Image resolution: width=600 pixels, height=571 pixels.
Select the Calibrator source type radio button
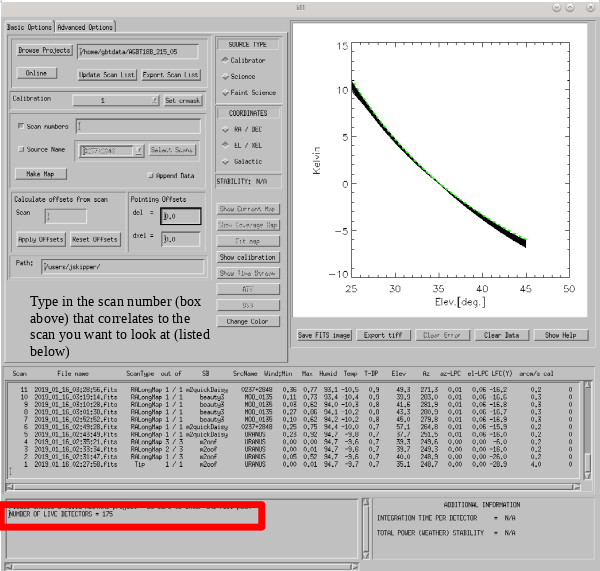click(225, 60)
